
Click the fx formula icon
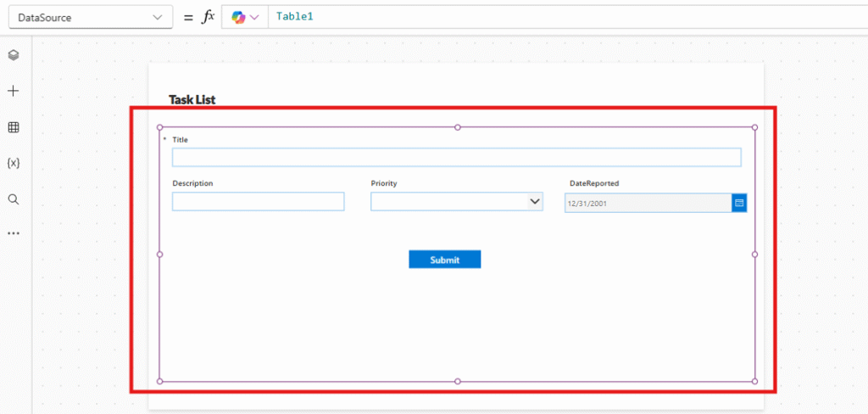[x=208, y=17]
